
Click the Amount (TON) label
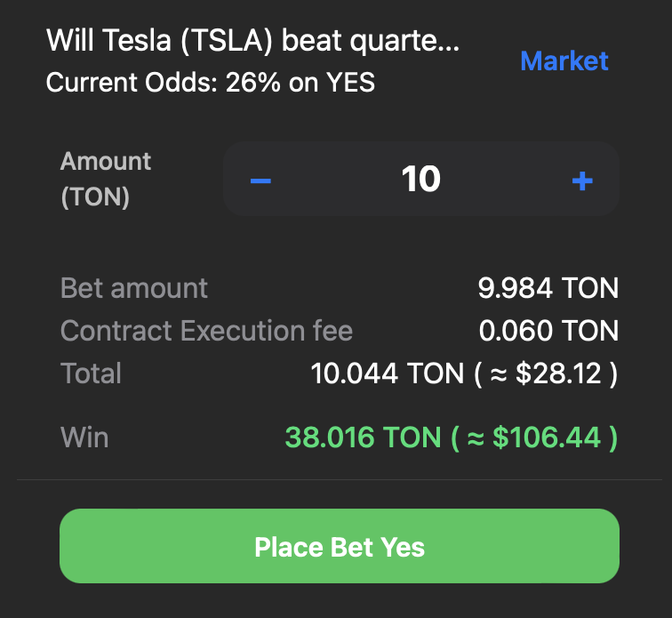106,179
